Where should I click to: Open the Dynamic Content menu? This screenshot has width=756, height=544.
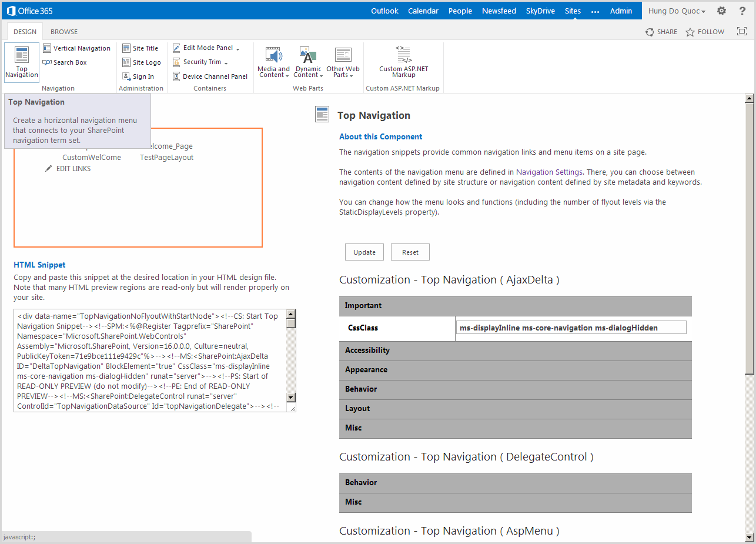(308, 63)
